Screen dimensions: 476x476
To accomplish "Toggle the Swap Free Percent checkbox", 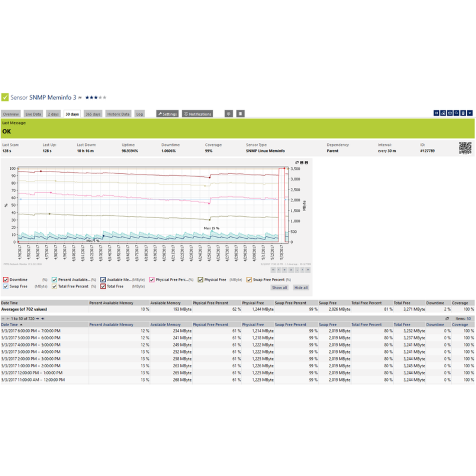I will [249, 280].
